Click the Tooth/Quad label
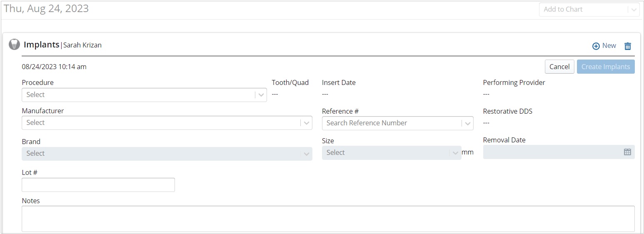Screen dimensions: 644x234 [x=290, y=82]
